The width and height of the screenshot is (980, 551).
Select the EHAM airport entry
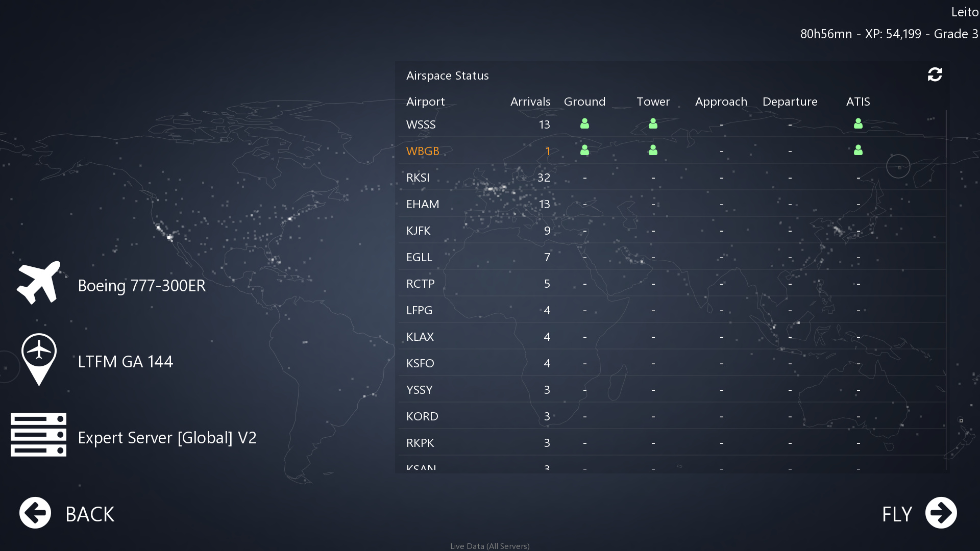pyautogui.click(x=423, y=204)
